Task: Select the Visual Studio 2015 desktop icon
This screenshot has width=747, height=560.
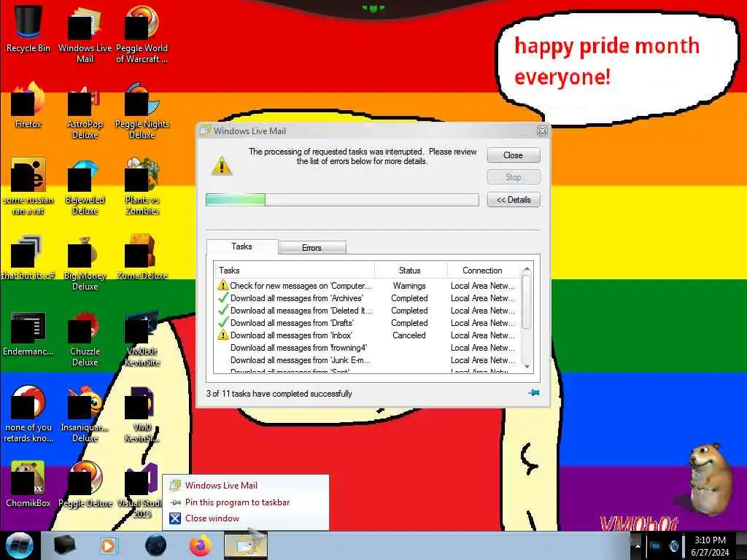Action: click(142, 491)
